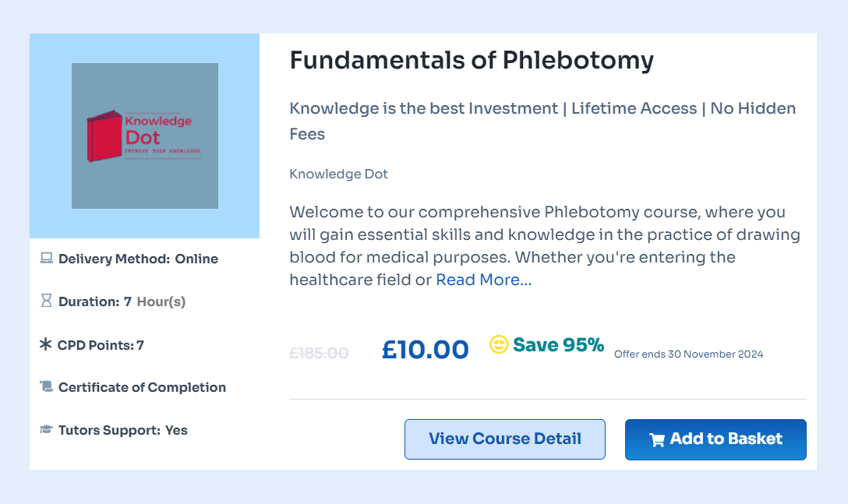Image resolution: width=848 pixels, height=504 pixels.
Task: Click the yellow smiley face icon
Action: click(499, 344)
